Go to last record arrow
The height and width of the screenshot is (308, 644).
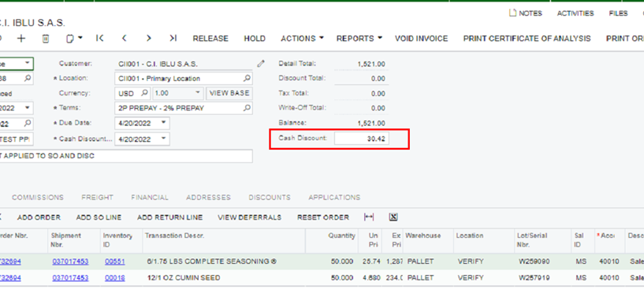point(173,38)
